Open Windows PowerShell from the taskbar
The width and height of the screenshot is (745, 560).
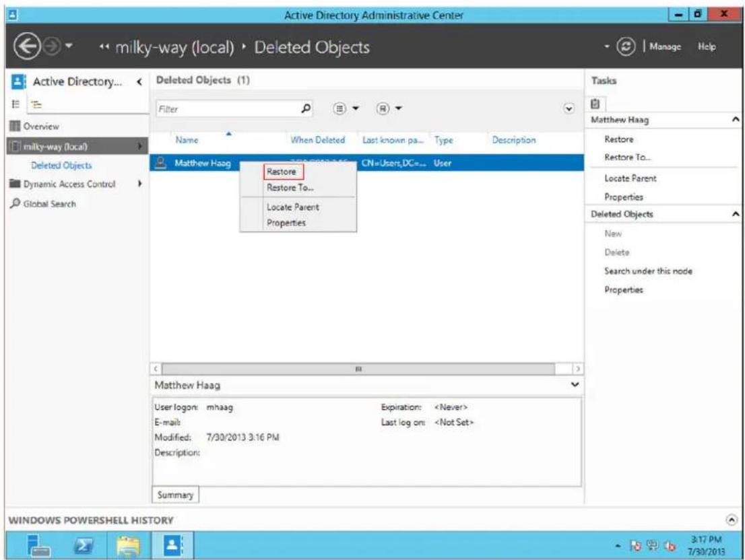click(x=84, y=545)
